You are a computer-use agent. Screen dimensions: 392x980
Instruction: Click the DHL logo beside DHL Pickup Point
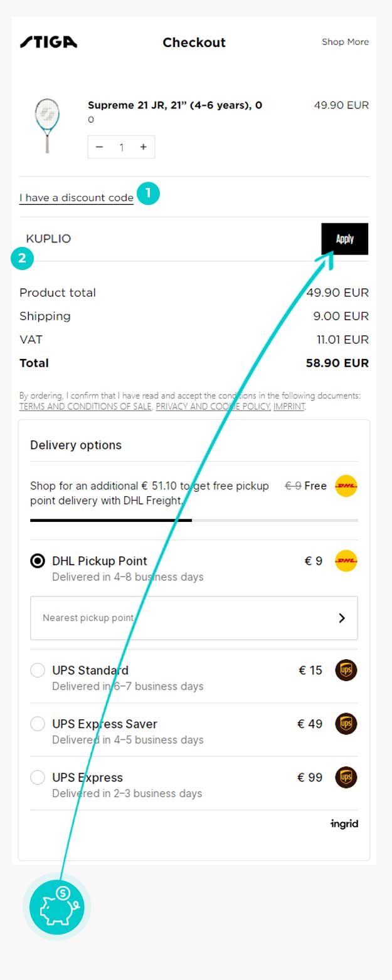coord(346,561)
